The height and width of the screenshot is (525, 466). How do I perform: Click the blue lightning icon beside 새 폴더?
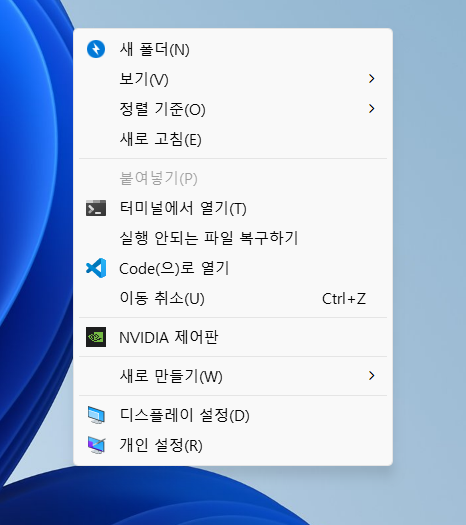96,49
